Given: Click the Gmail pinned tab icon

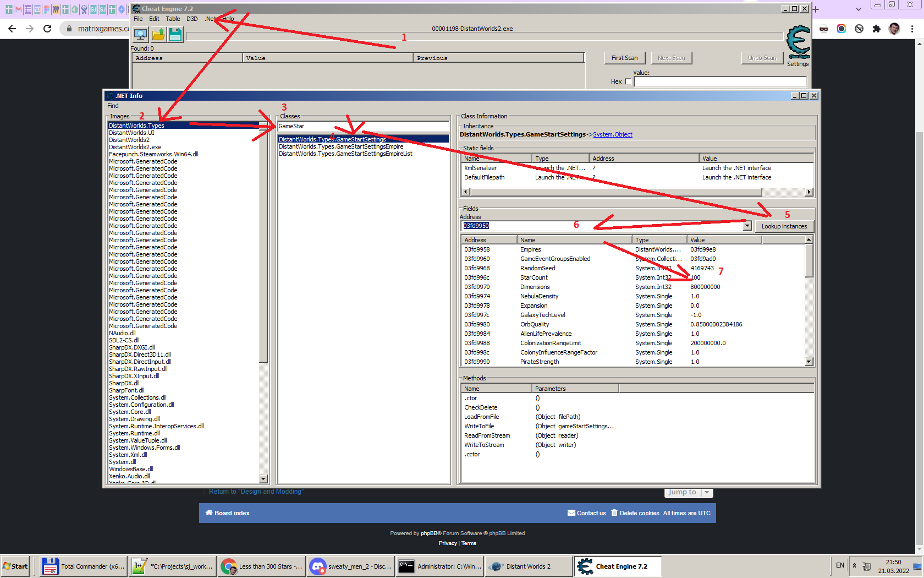Looking at the screenshot, I should (x=18, y=9).
